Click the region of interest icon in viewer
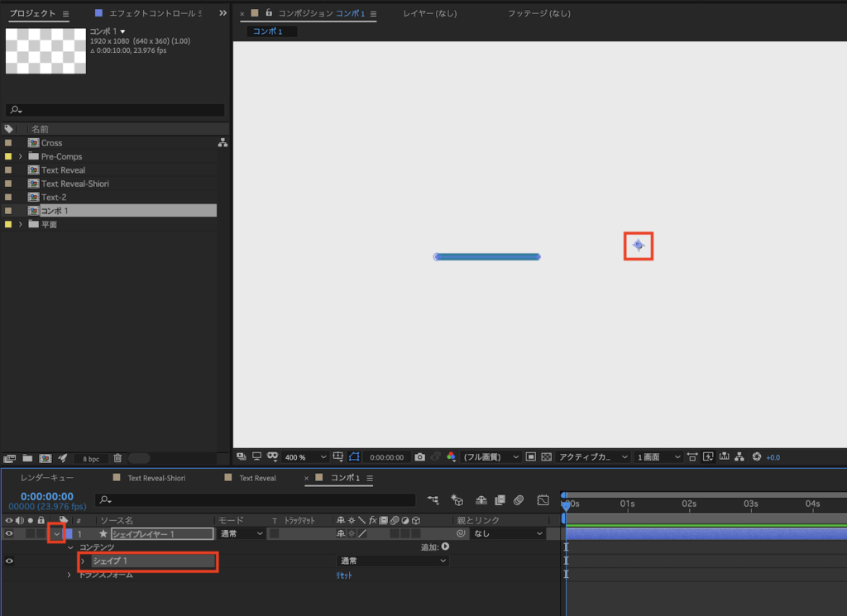The width and height of the screenshot is (847, 616). (355, 457)
